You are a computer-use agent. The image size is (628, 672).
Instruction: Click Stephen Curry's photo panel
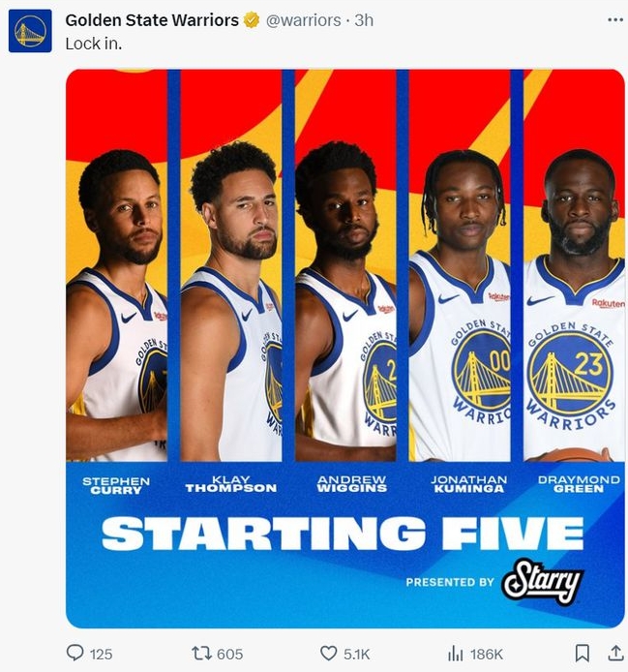116,290
